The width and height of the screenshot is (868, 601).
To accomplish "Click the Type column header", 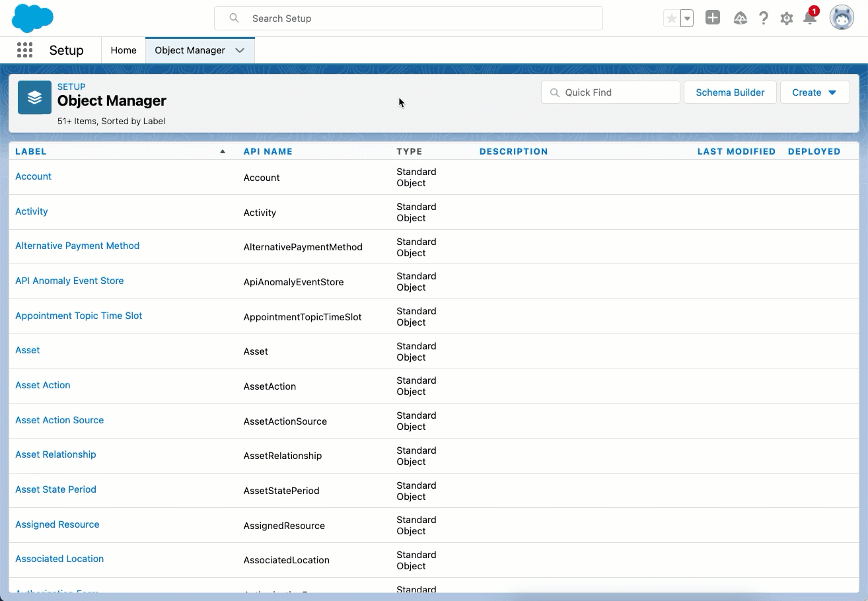I will pyautogui.click(x=410, y=151).
